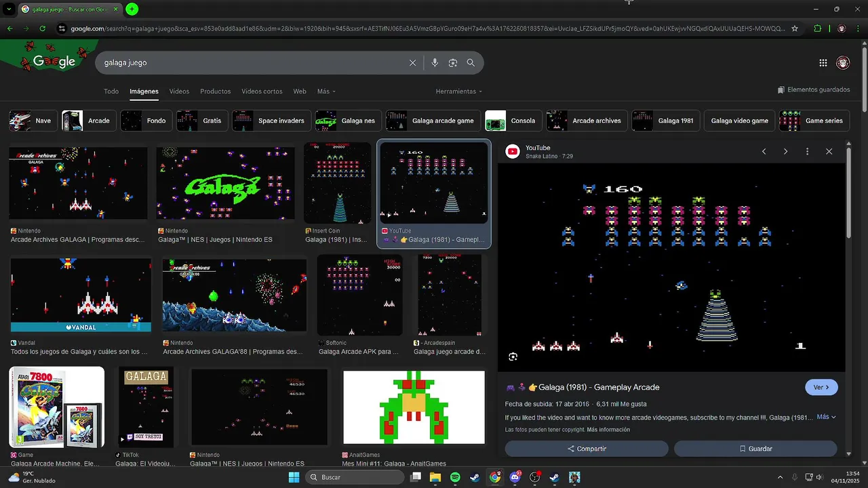The width and height of the screenshot is (868, 488).
Task: Start voice search with the microphone icon
Action: 435,63
